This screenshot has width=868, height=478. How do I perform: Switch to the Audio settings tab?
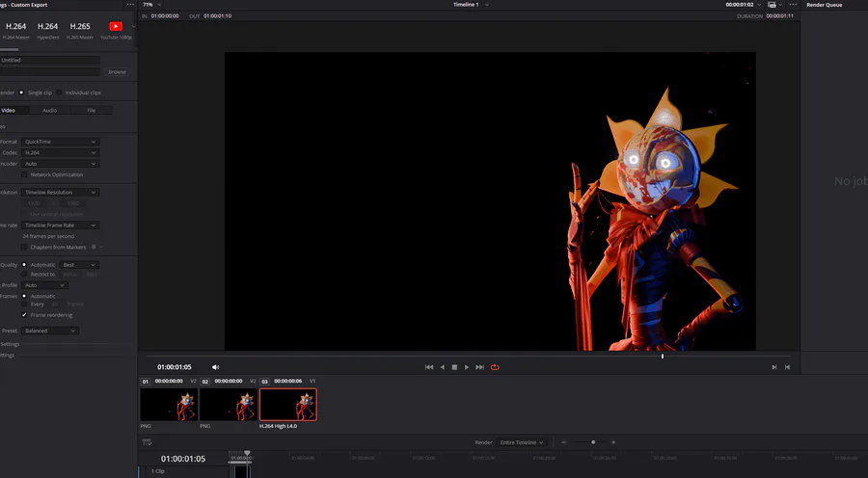tap(50, 110)
